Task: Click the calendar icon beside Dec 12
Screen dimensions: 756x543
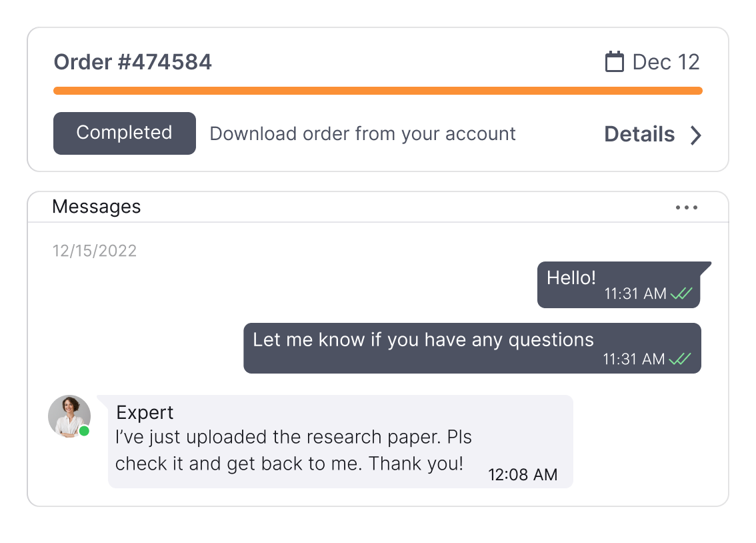Action: 614,62
